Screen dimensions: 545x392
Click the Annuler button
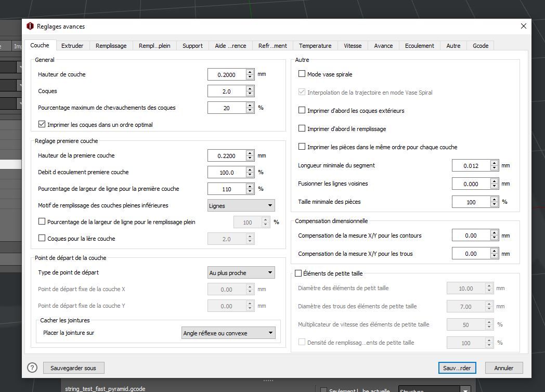click(x=503, y=368)
